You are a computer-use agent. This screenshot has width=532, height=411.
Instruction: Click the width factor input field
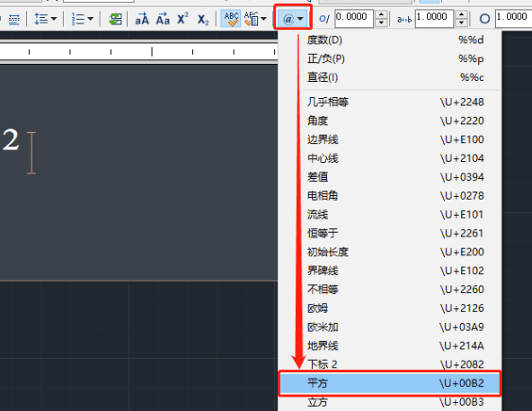513,18
